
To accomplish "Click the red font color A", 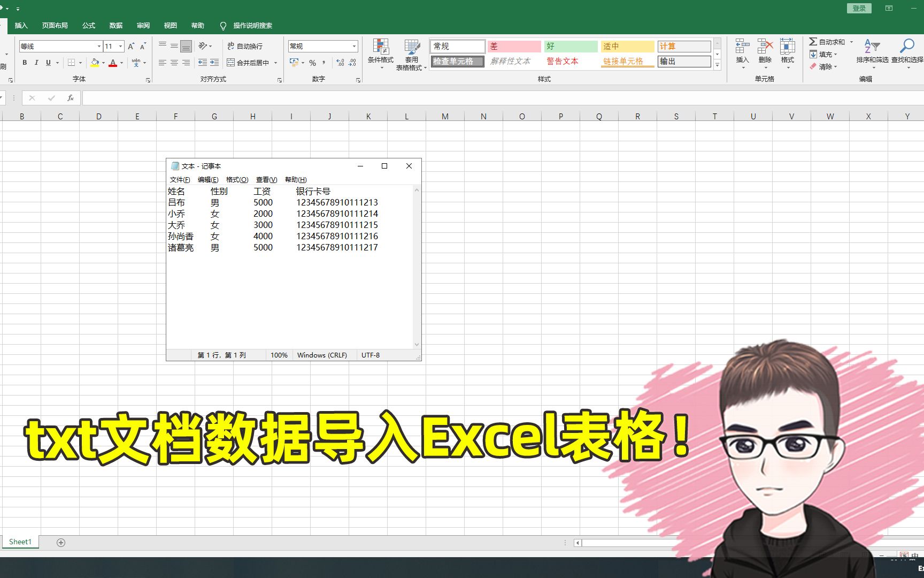I will 113,63.
